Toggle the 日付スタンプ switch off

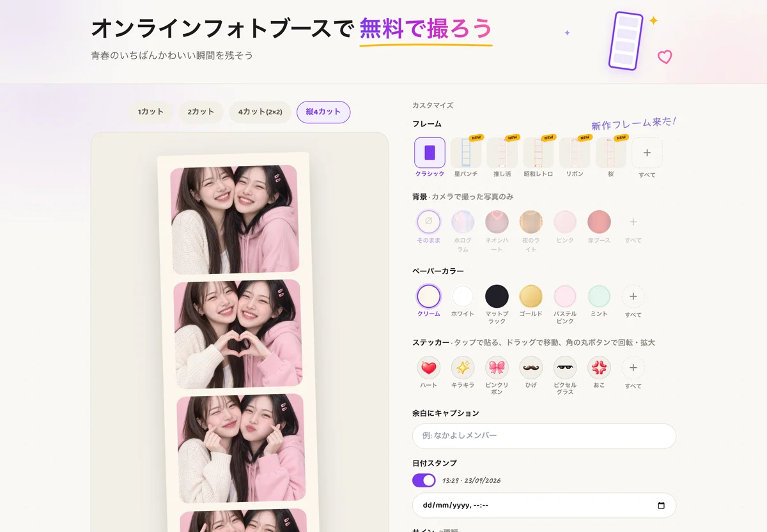coord(424,480)
